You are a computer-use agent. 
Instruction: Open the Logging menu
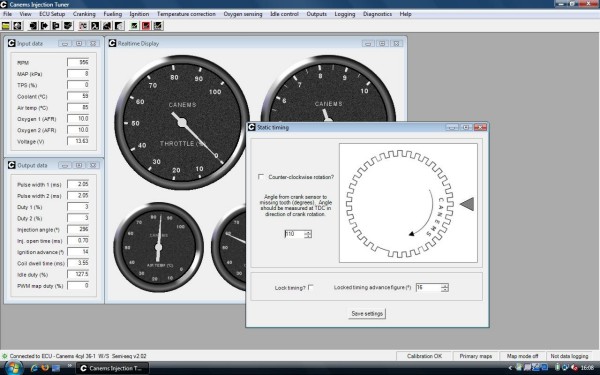[x=345, y=14]
